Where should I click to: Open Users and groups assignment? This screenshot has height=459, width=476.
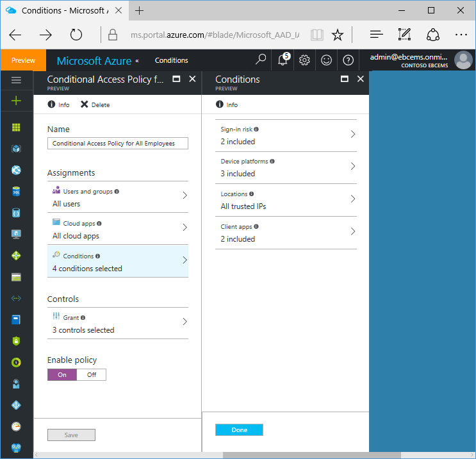point(118,197)
